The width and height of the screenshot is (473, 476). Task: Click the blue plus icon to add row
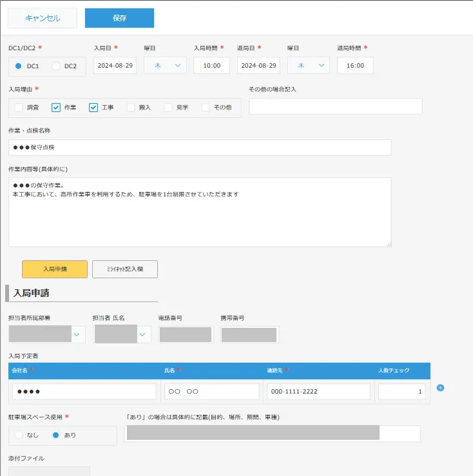click(440, 388)
